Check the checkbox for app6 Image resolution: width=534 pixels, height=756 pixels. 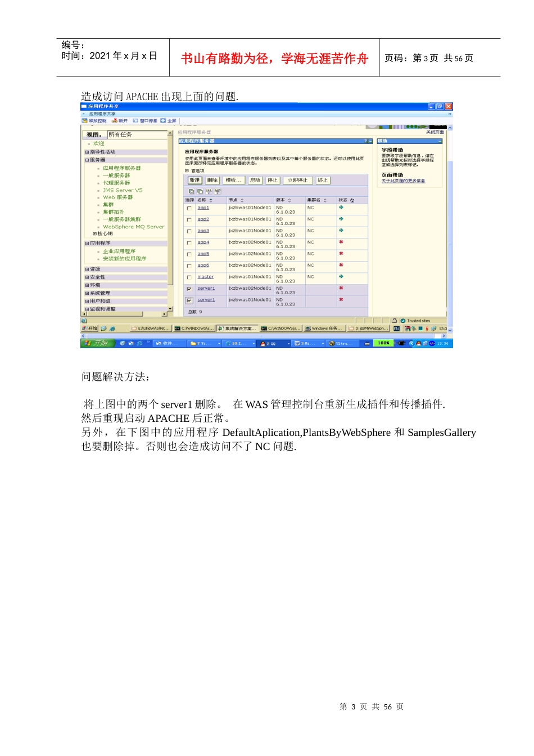(x=189, y=266)
